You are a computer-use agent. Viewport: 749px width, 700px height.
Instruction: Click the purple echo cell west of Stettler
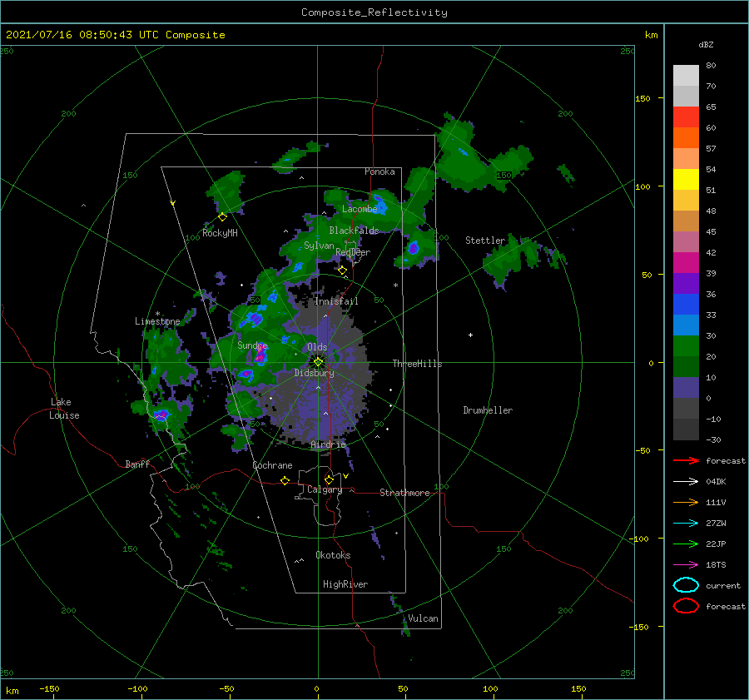coord(413,248)
